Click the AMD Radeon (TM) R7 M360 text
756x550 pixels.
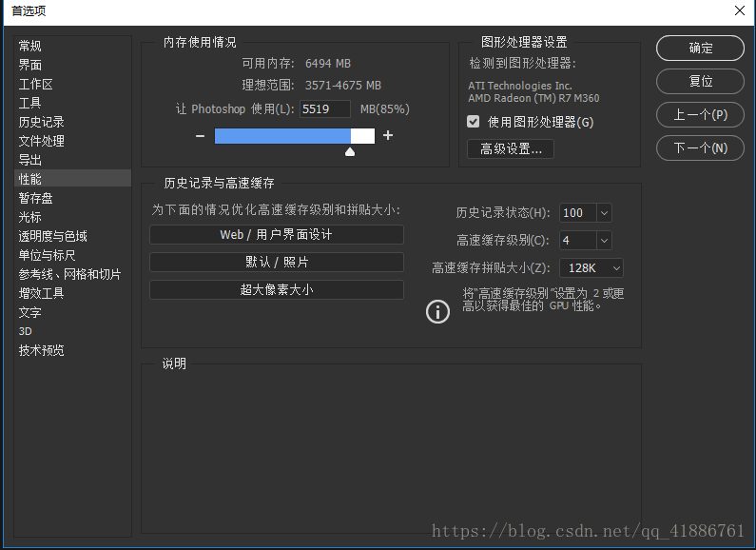click(533, 98)
